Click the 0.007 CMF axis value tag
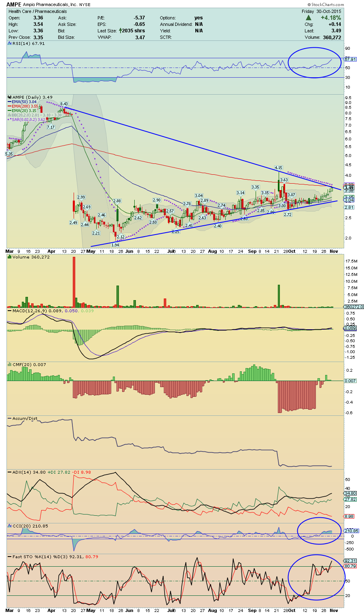 [x=350, y=381]
